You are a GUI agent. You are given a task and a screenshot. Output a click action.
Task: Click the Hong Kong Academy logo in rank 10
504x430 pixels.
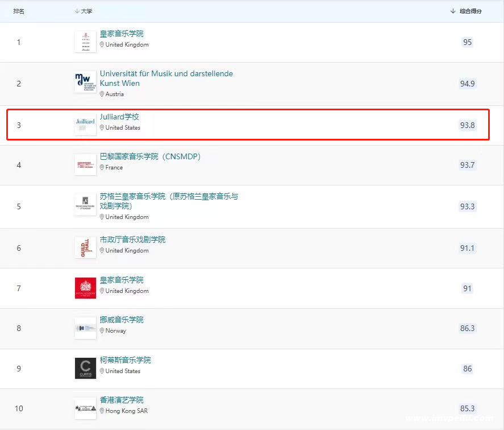[x=85, y=408]
